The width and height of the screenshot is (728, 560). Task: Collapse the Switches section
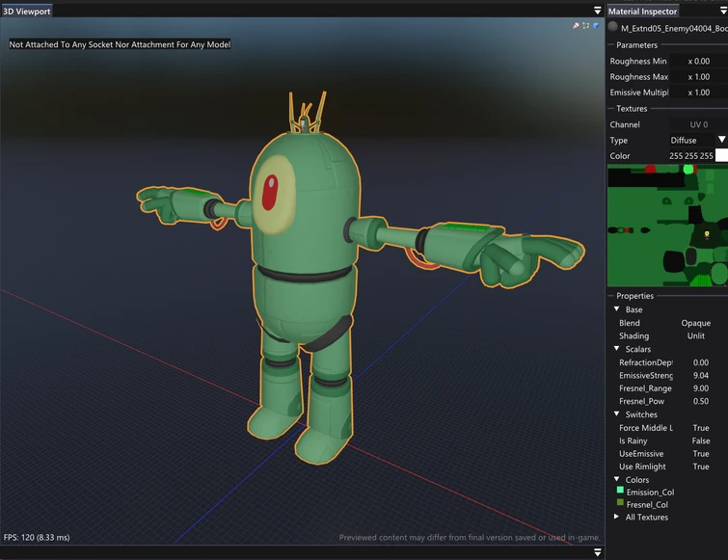pos(617,414)
